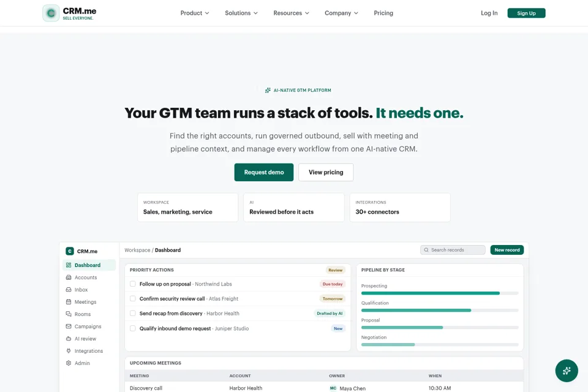
Task: Click the CRM.me logo icon in header
Action: click(51, 13)
